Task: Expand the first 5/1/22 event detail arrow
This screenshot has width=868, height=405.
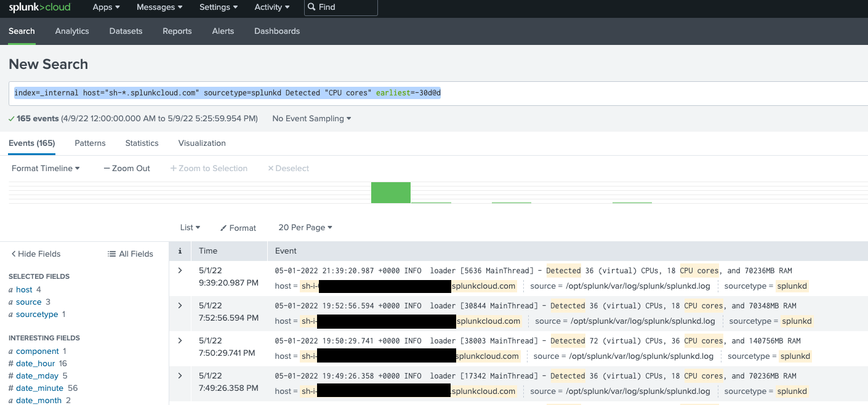Action: click(179, 270)
